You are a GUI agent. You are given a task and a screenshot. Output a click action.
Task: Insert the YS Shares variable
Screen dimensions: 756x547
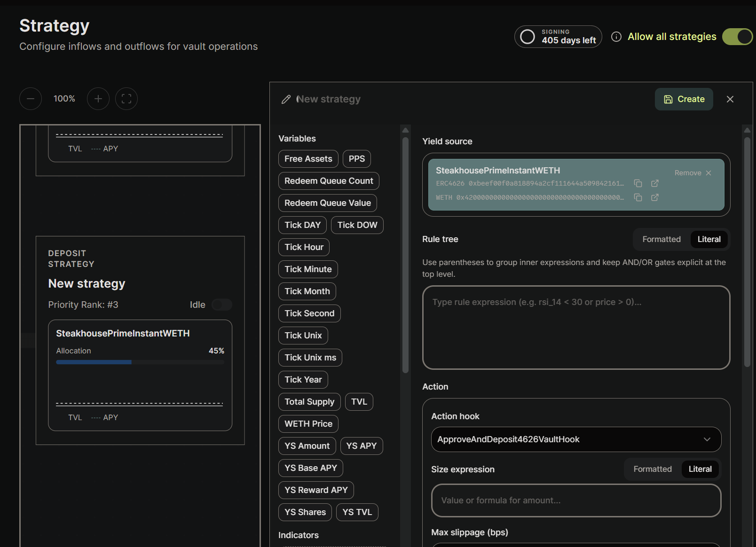(305, 512)
